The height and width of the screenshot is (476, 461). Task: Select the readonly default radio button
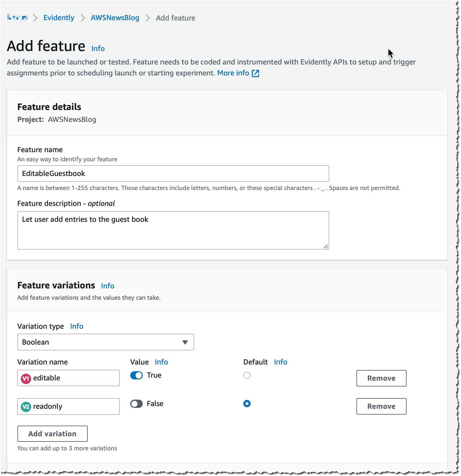click(247, 404)
